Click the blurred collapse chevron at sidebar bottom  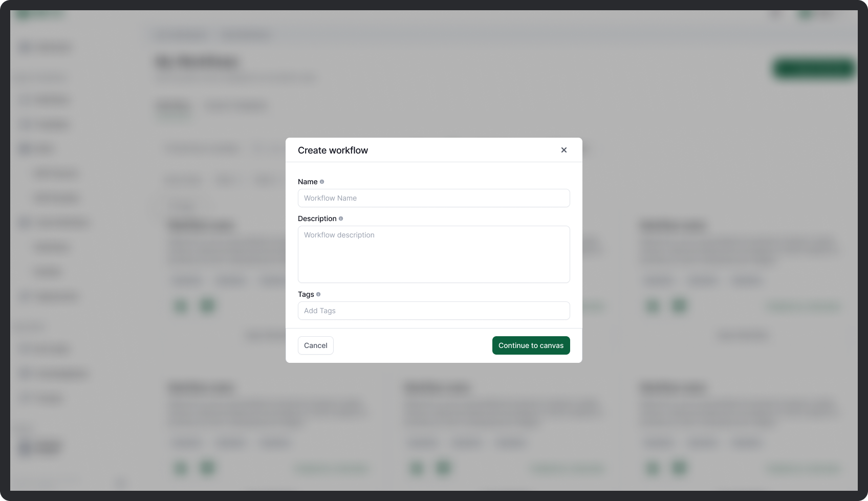[x=121, y=483]
